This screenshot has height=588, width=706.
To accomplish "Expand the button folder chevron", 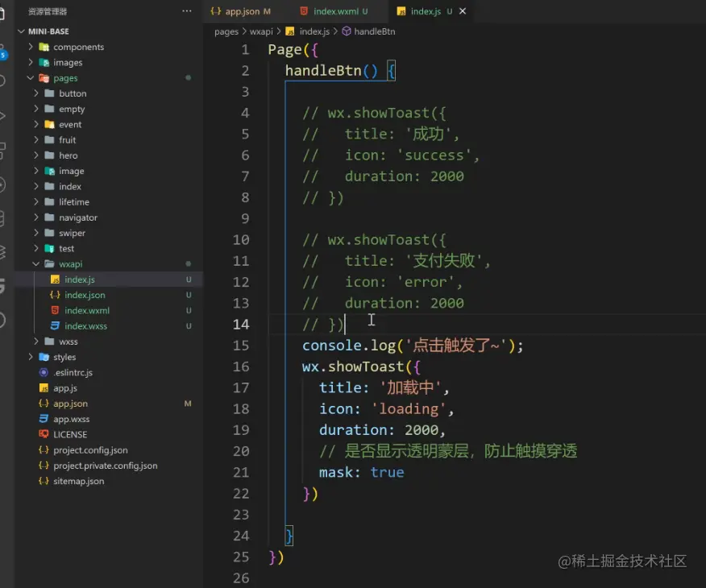I will click(36, 93).
